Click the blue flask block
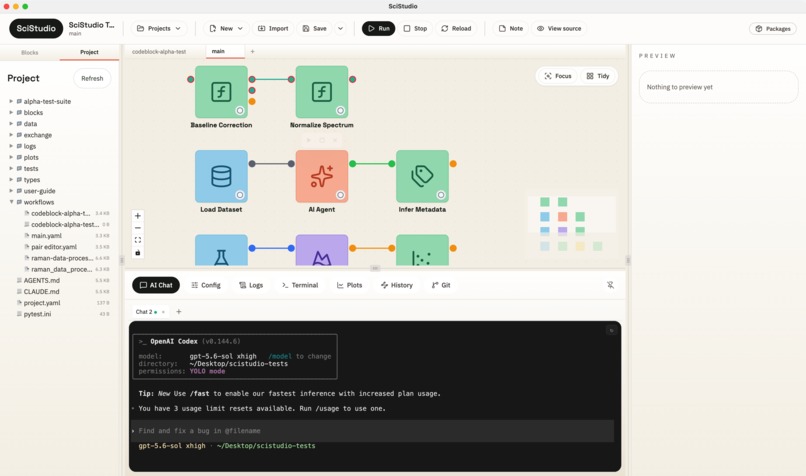Viewport: 806px width, 476px height. click(x=221, y=250)
